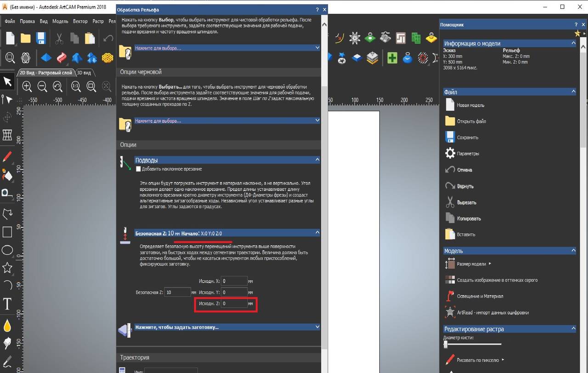Click the white eight-petal flower toolbar icon

pos(355,38)
